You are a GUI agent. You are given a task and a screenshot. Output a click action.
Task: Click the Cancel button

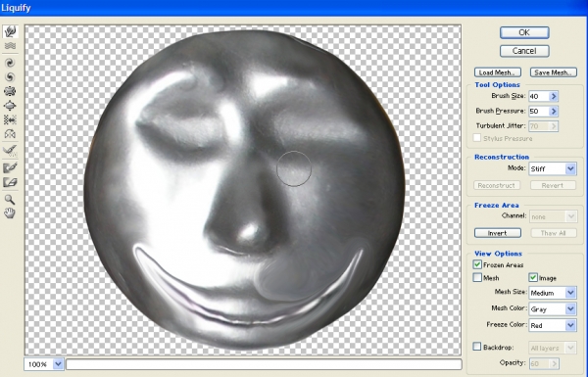524,51
